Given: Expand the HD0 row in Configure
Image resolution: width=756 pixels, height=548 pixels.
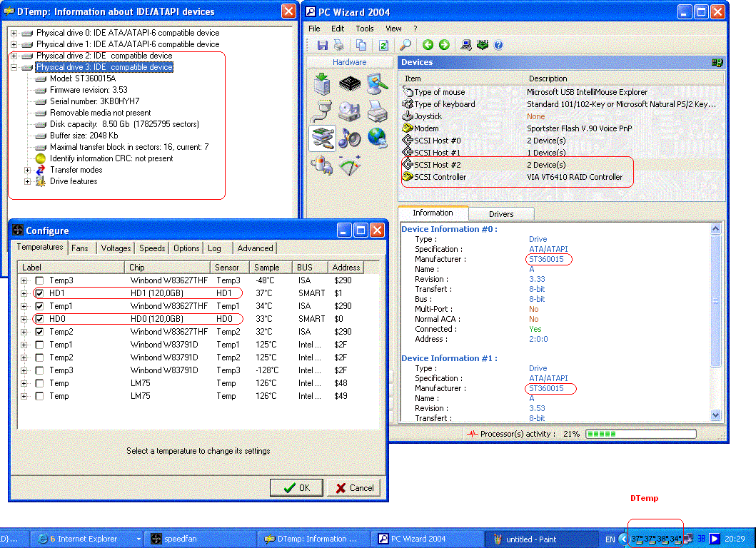Looking at the screenshot, I should [24, 318].
